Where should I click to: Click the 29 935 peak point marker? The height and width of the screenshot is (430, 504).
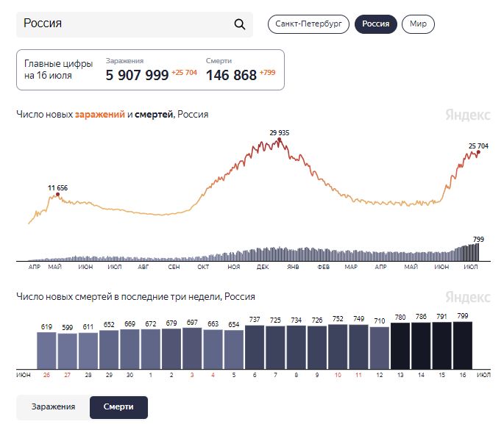[280, 140]
